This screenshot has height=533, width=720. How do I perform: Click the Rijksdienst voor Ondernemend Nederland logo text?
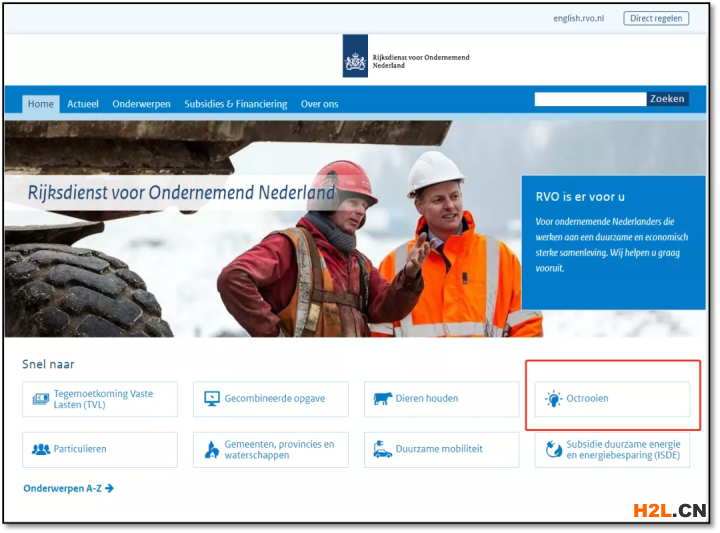click(x=421, y=61)
